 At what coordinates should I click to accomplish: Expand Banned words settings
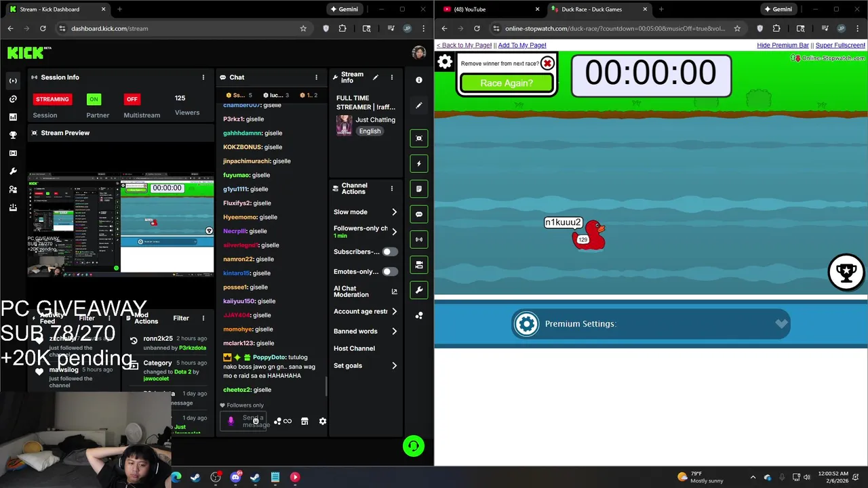394,331
